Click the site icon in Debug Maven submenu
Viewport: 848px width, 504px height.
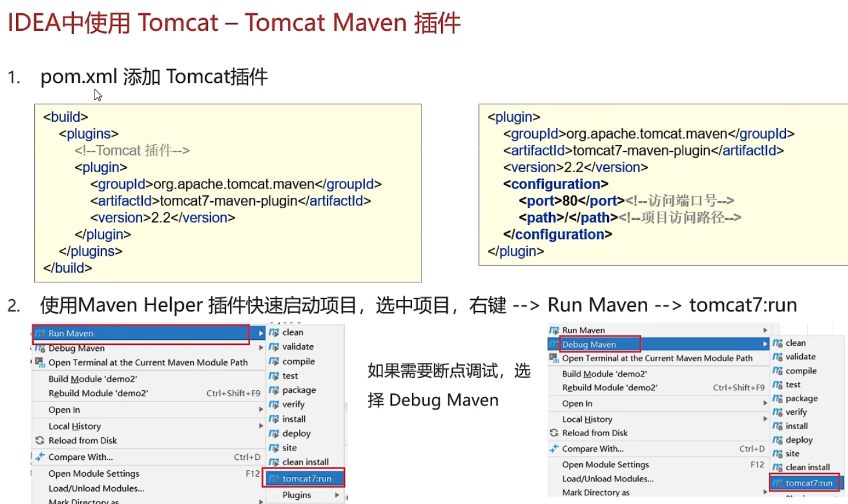point(778,454)
